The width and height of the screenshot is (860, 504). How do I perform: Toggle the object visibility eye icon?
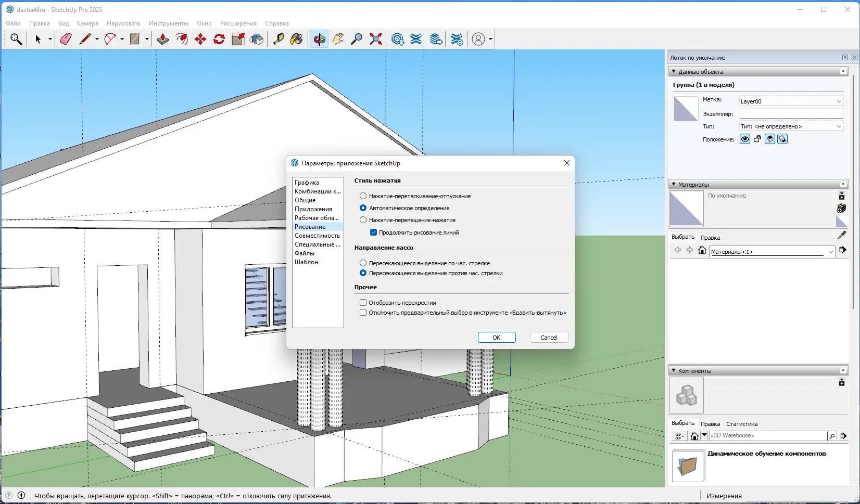(745, 139)
